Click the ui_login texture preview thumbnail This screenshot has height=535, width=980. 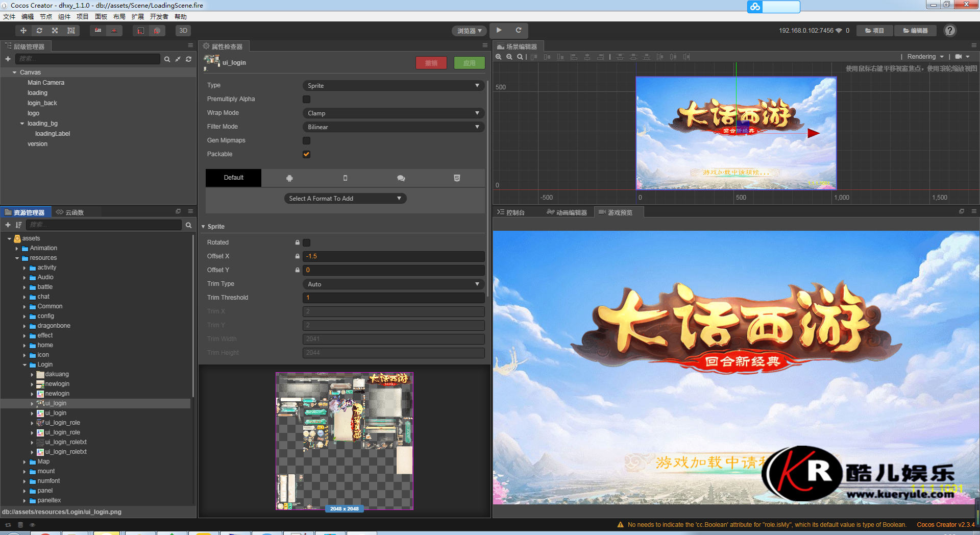click(x=345, y=441)
